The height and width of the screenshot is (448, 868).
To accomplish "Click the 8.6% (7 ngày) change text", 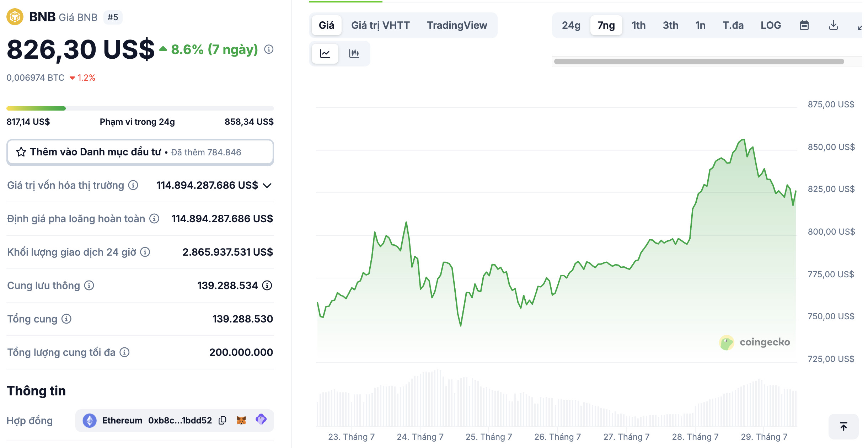I will [214, 49].
